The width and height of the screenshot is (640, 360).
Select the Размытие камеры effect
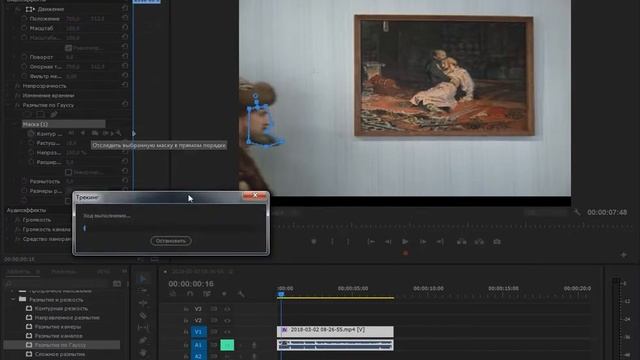(58, 327)
